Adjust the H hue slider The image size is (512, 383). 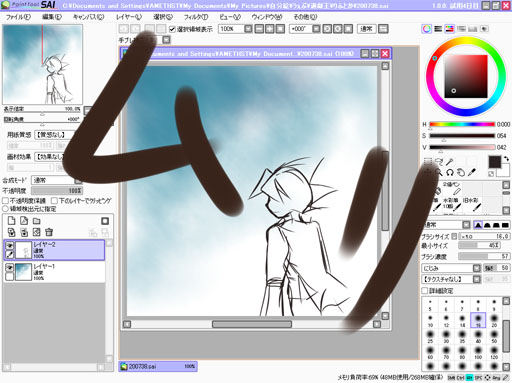(462, 124)
